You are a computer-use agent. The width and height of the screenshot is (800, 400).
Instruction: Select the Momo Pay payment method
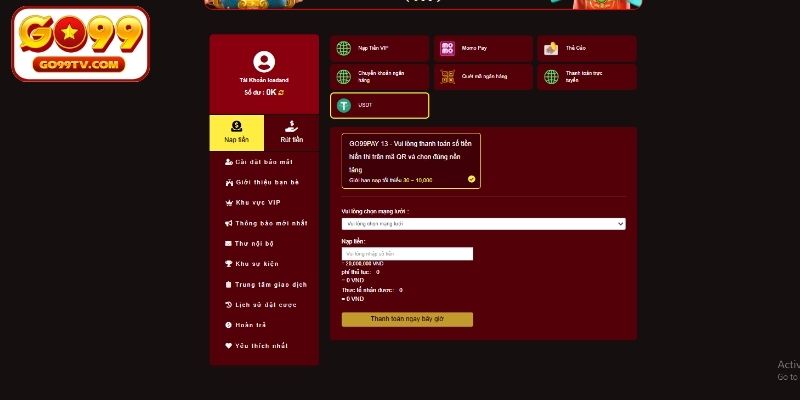click(483, 48)
